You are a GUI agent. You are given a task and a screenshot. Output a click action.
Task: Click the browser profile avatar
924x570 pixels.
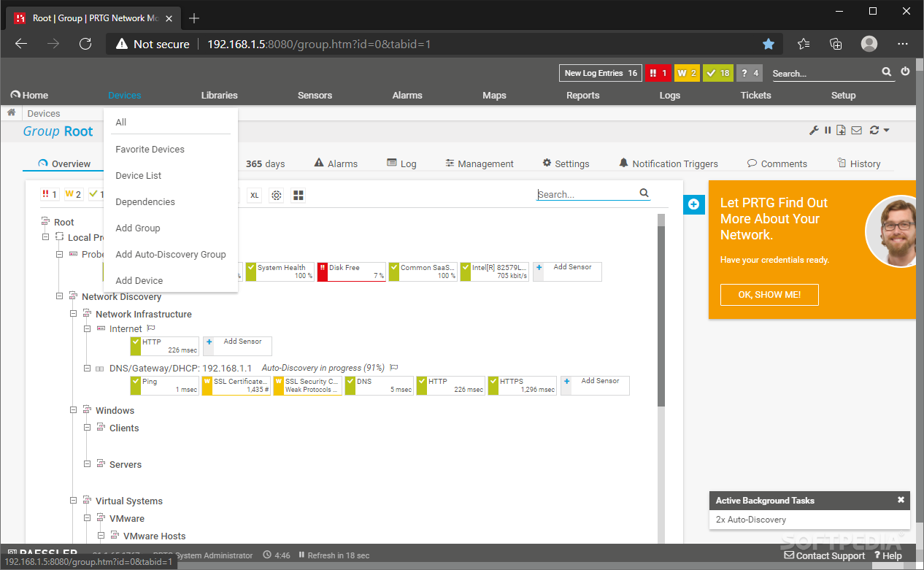pos(869,44)
